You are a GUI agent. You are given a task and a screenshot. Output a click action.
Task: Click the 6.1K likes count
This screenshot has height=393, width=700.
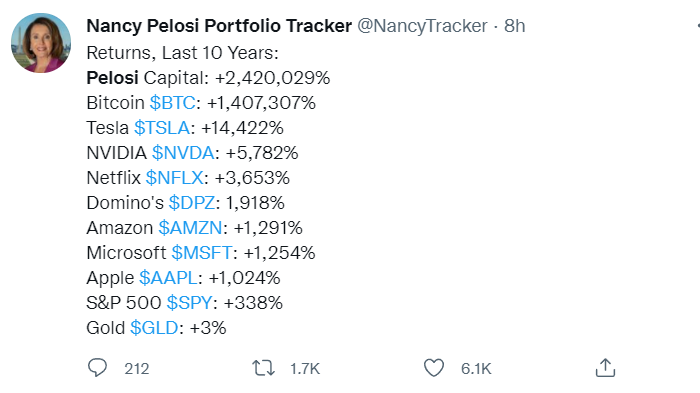tap(476, 369)
